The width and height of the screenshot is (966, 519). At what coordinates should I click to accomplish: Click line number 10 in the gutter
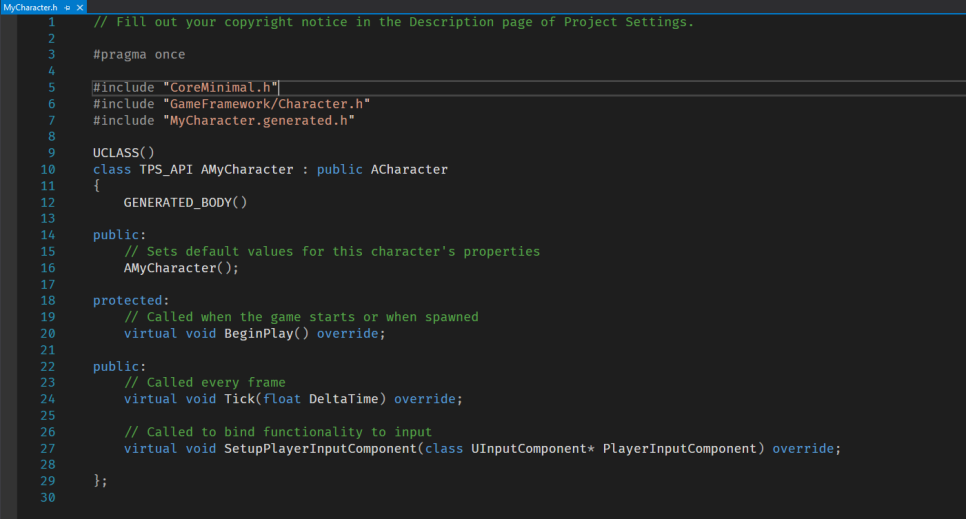(48, 170)
